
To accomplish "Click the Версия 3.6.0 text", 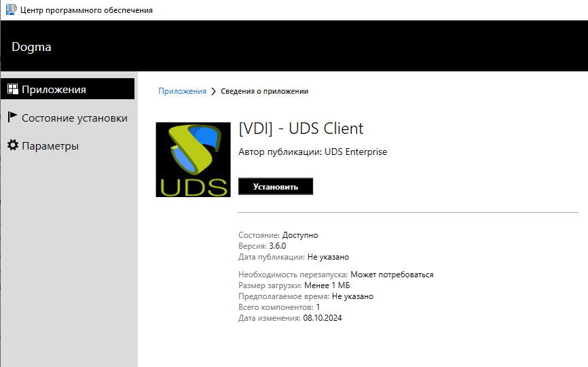I will pos(262,246).
